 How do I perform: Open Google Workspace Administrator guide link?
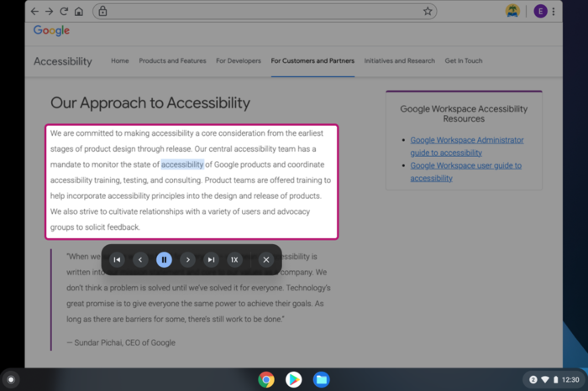[467, 147]
